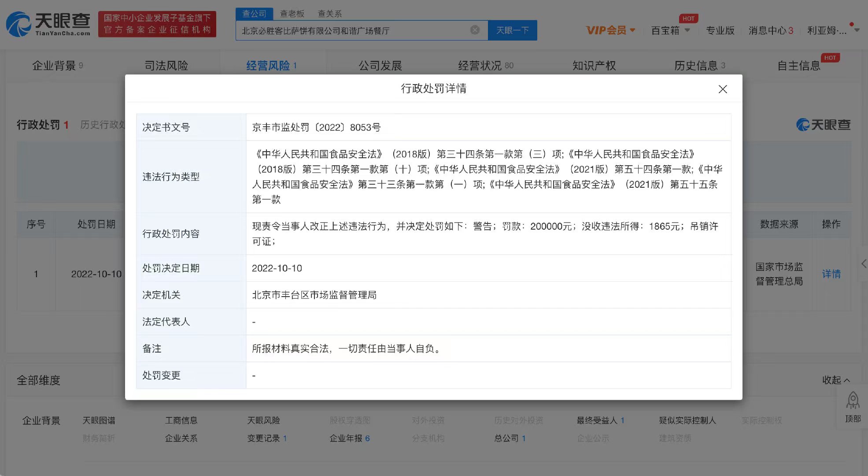The height and width of the screenshot is (476, 868).
Task: Click the 所报材料真实合法 remark text
Action: (x=347, y=349)
